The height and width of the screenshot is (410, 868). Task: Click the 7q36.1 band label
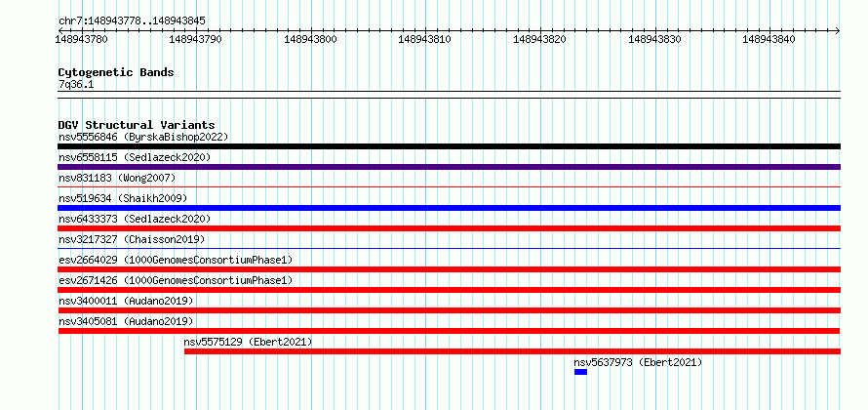point(76,84)
